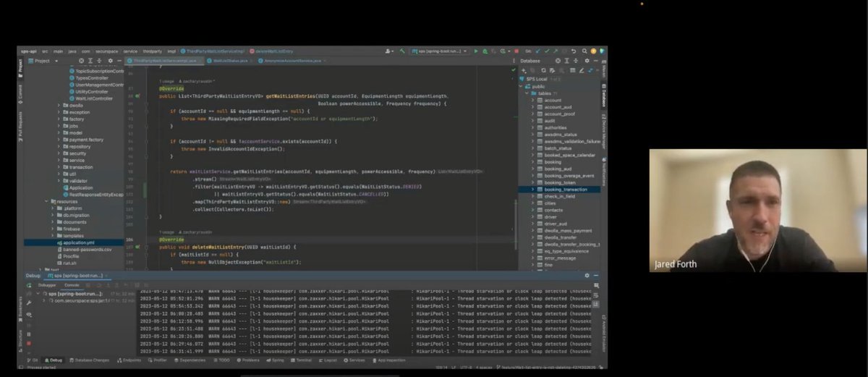The height and width of the screenshot is (377, 868).
Task: Click the locate-file target icon in the Project panel
Action: (x=81, y=61)
